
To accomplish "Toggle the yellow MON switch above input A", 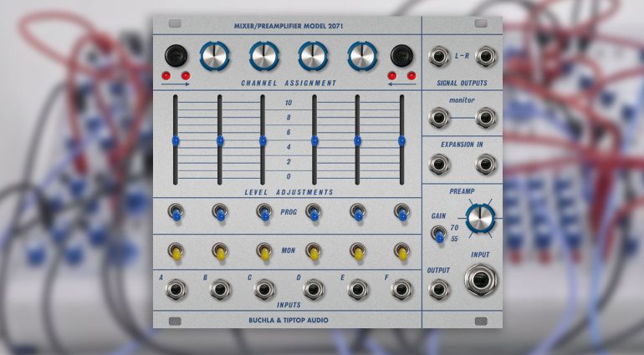I will tap(176, 251).
